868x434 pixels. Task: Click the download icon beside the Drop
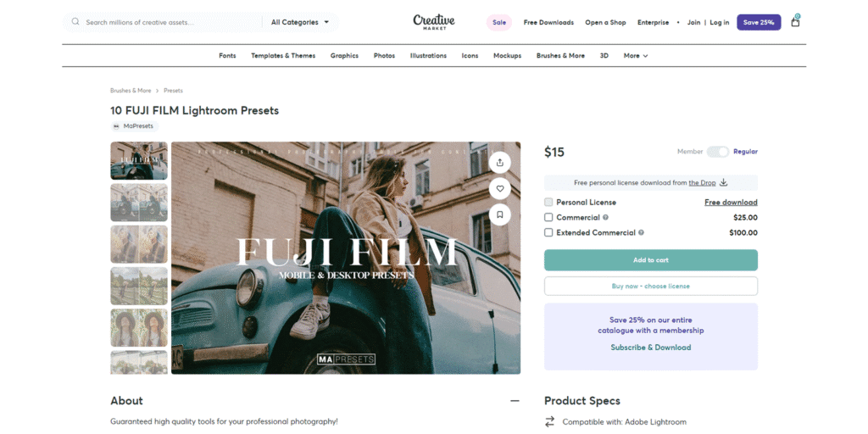(724, 183)
